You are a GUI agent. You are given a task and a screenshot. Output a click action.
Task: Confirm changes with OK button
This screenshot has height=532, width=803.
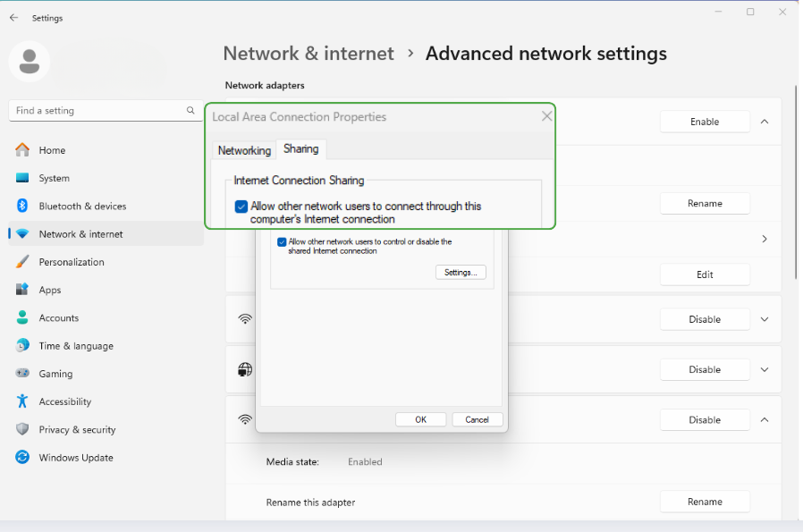coord(420,419)
